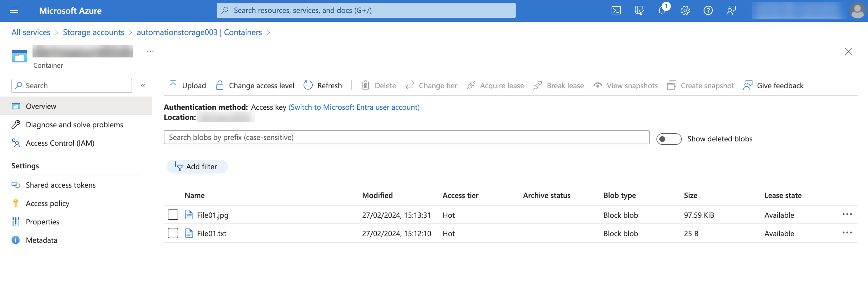Open portal settings gear
This screenshot has width=868, height=283.
click(x=685, y=10)
